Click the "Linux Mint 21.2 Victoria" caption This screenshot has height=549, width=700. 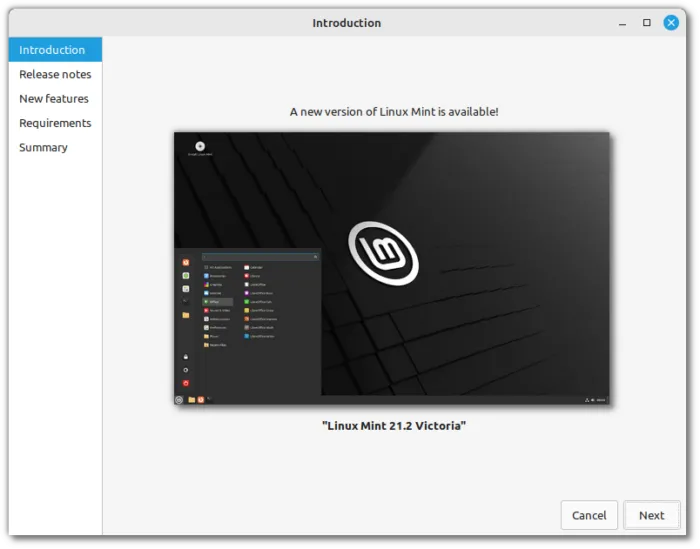point(394,426)
